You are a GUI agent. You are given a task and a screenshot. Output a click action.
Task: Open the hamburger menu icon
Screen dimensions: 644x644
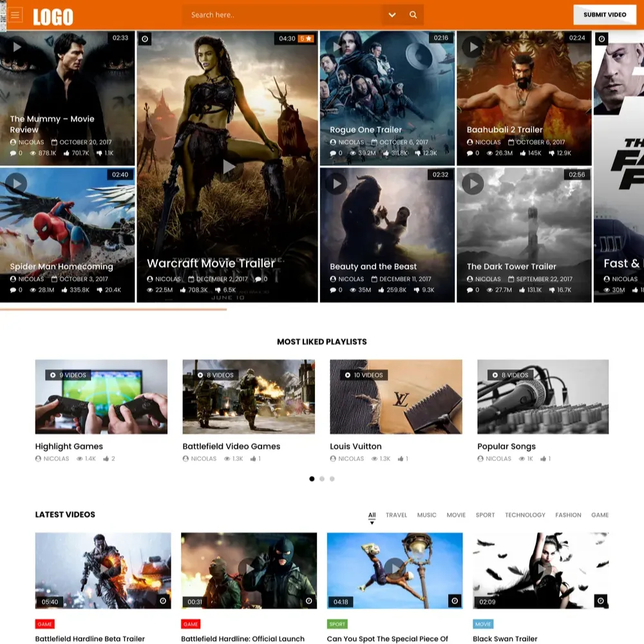16,15
